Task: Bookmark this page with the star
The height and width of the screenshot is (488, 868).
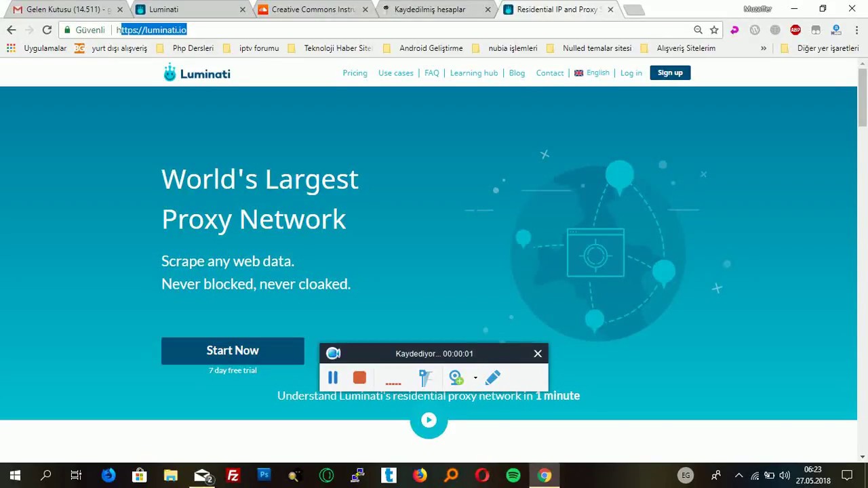Action: (714, 30)
